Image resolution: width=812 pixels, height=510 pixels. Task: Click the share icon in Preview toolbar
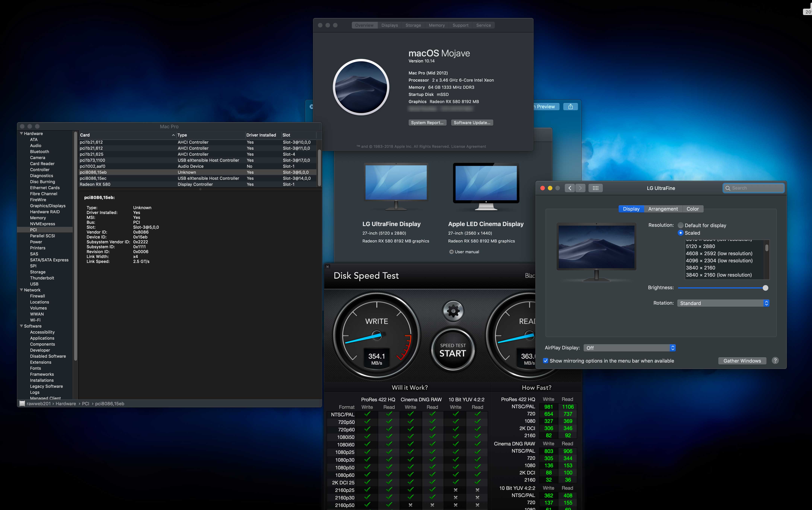tap(570, 106)
